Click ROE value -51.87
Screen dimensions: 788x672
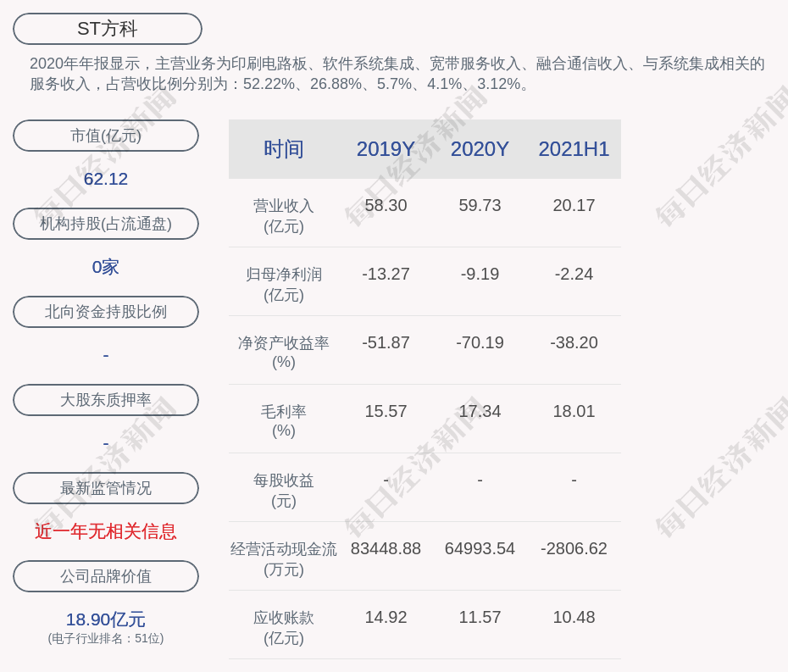tap(386, 343)
